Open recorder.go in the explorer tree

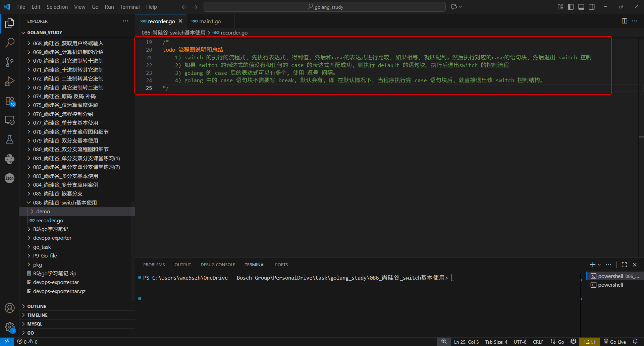click(77, 221)
